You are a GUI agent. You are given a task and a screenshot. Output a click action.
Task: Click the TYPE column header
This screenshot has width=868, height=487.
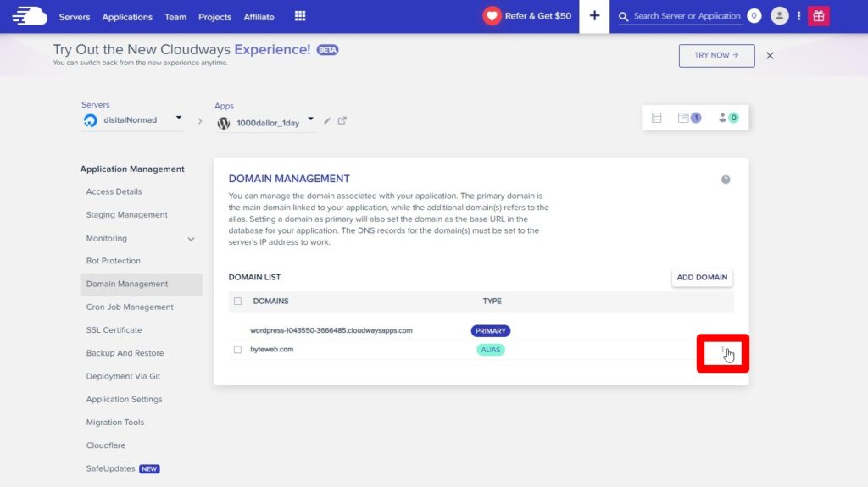[x=492, y=301]
